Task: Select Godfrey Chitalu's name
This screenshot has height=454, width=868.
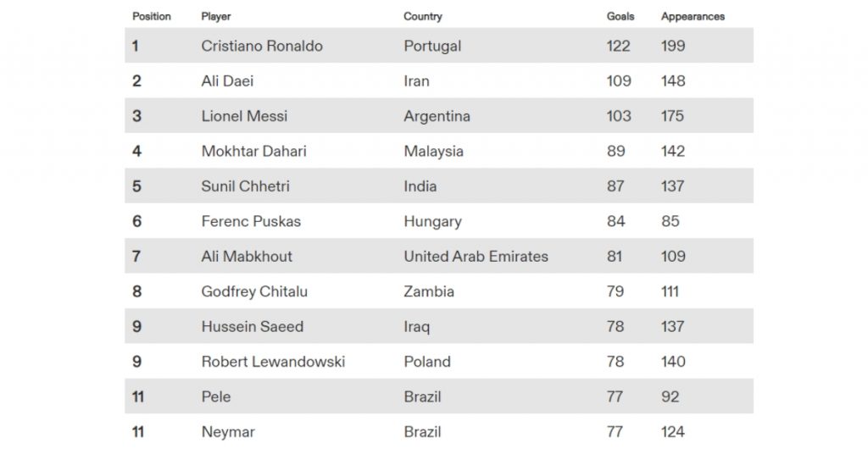Action: 254,292
